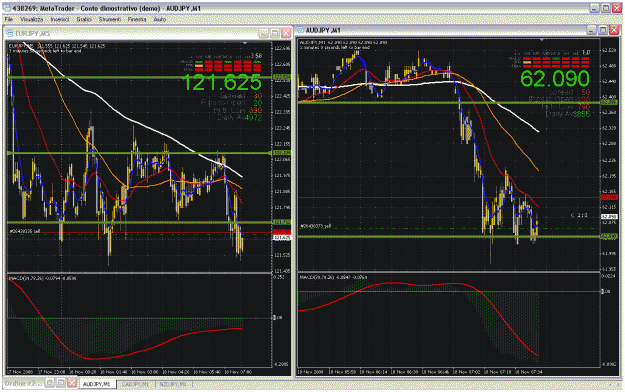This screenshot has height=392, width=625.
Task: Open the Visualizza menu
Action: [x=31, y=19]
